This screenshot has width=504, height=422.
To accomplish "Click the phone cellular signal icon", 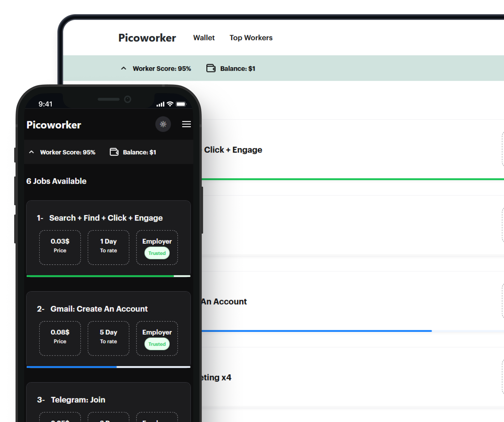I will coord(160,104).
